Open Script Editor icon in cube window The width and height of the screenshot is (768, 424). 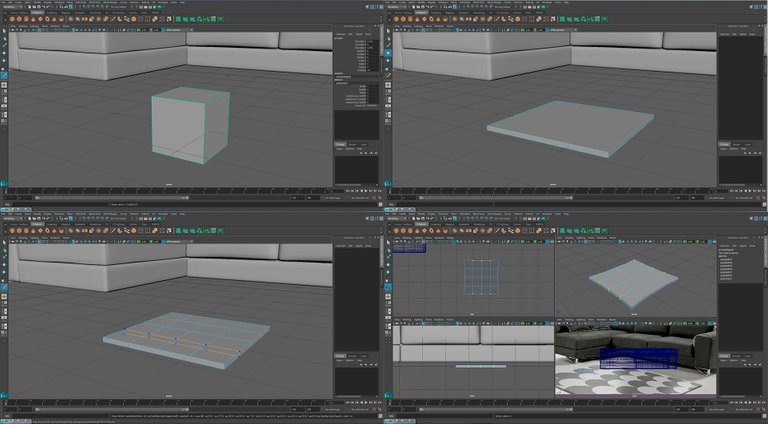(x=380, y=204)
